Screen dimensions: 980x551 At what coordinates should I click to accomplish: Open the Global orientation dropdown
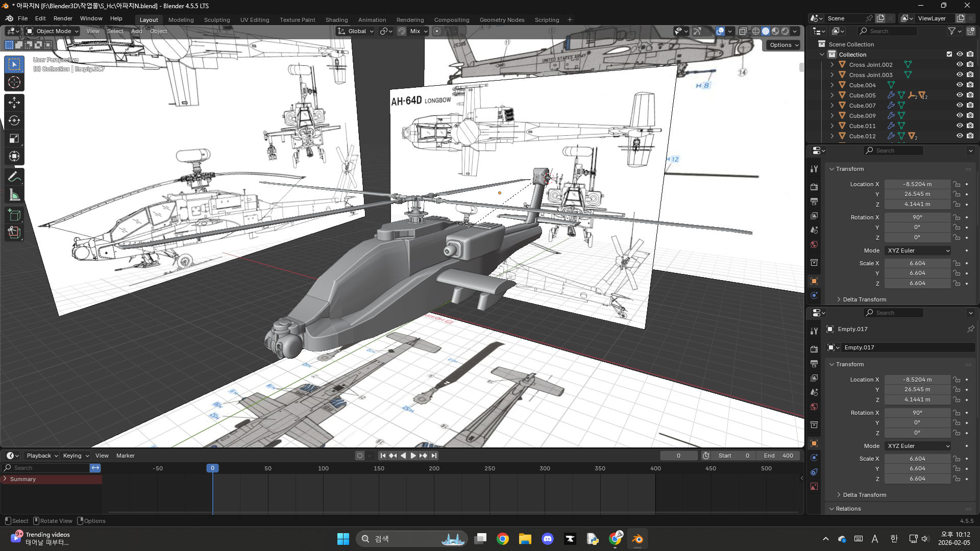point(355,31)
